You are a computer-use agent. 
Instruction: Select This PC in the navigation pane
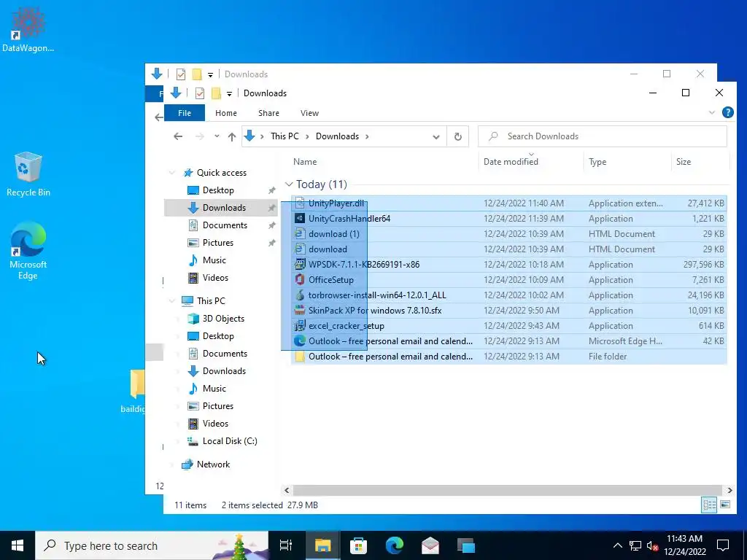(x=211, y=301)
